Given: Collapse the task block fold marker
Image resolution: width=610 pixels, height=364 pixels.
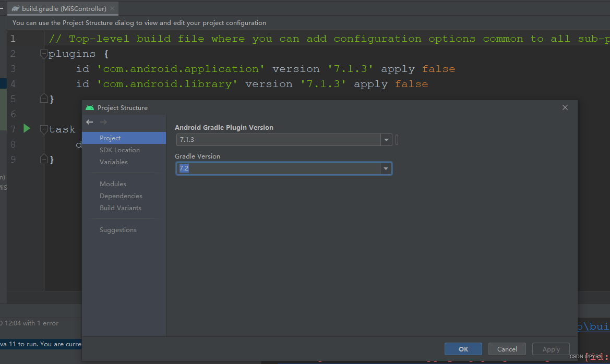Looking at the screenshot, I should coord(44,129).
